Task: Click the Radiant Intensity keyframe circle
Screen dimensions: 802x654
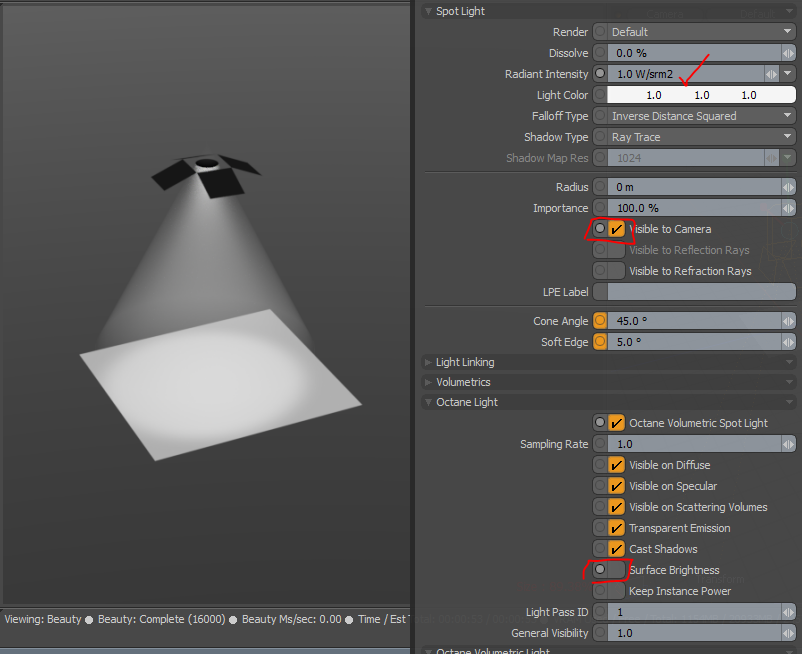Action: (x=600, y=74)
